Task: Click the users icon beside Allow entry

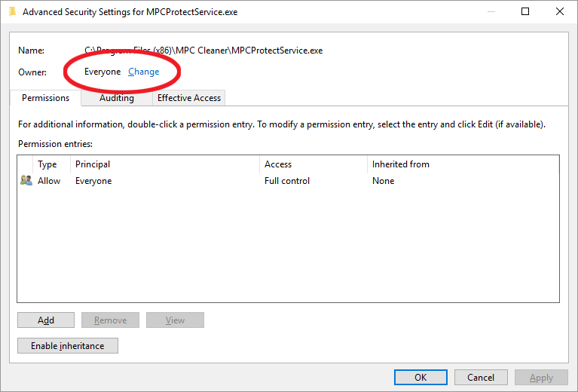Action: 26,180
